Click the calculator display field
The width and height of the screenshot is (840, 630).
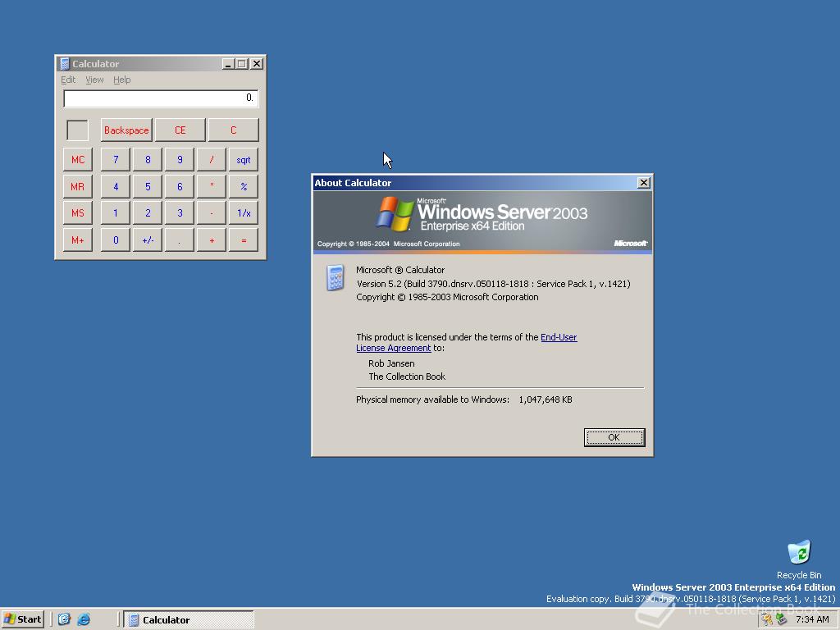tap(161, 98)
